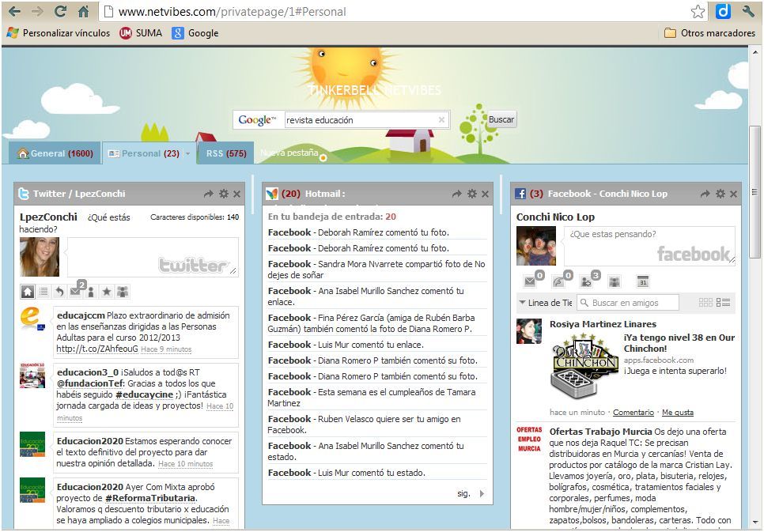Switch Facebook feed to grid view

[705, 303]
